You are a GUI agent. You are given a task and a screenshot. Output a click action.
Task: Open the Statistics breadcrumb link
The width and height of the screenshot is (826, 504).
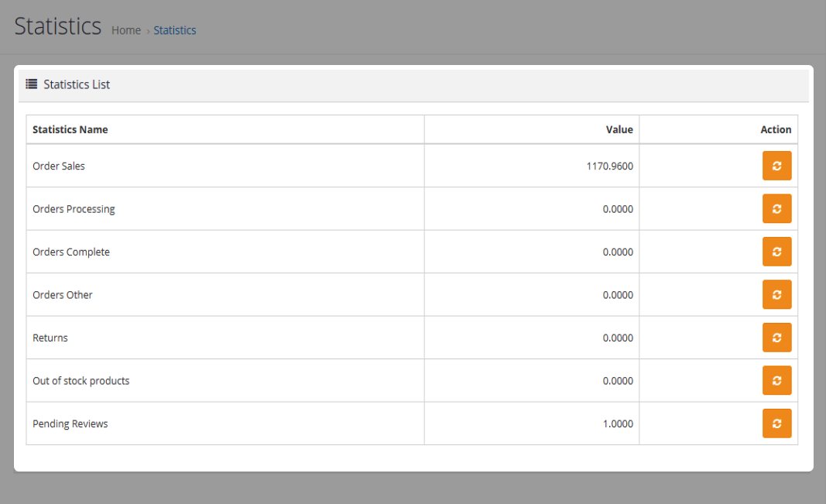[x=175, y=30]
